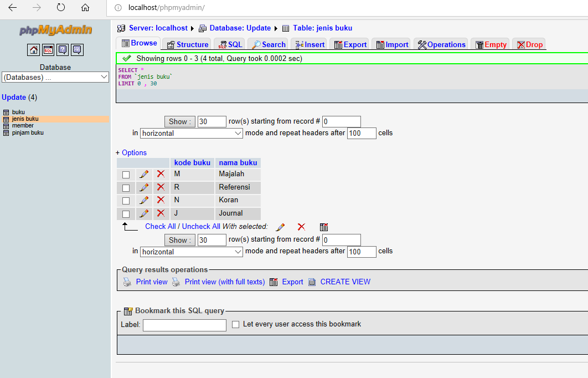The width and height of the screenshot is (588, 378).
Task: Click the copy icon next to With selected
Action: pyautogui.click(x=324, y=227)
